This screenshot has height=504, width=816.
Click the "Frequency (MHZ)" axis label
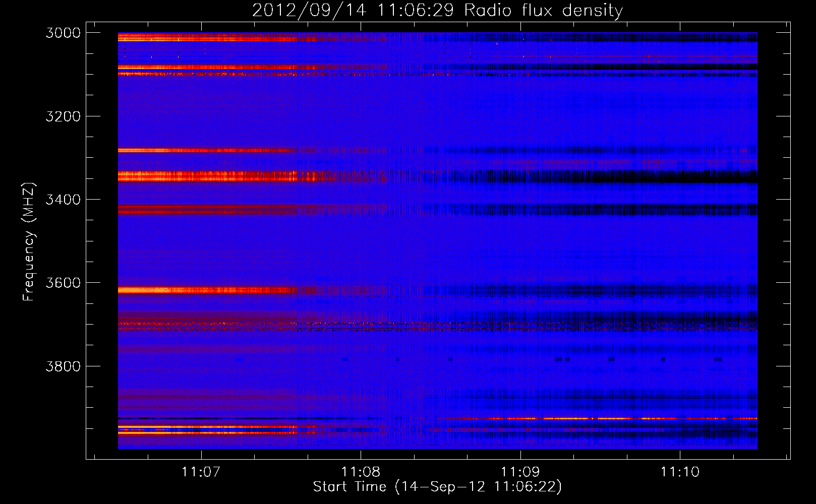[29, 242]
